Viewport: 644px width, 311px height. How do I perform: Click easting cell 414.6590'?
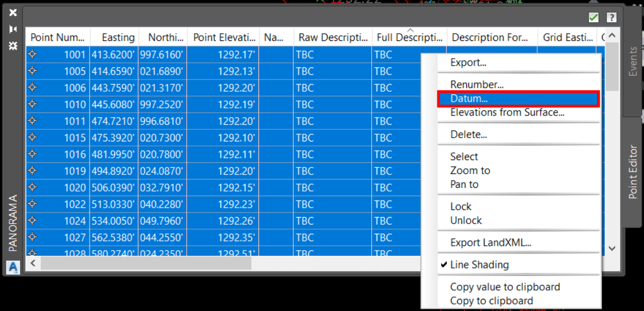click(114, 71)
